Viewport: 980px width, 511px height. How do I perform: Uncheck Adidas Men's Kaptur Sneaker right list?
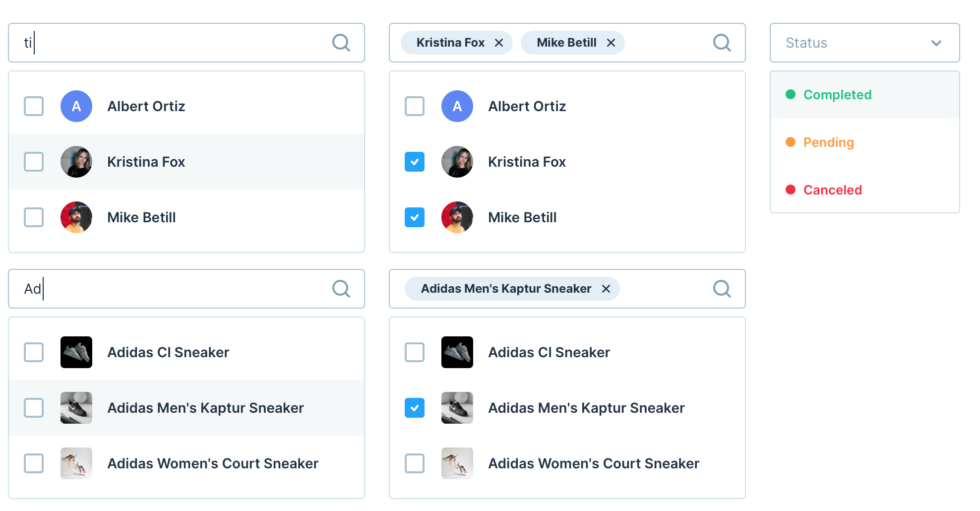coord(415,408)
